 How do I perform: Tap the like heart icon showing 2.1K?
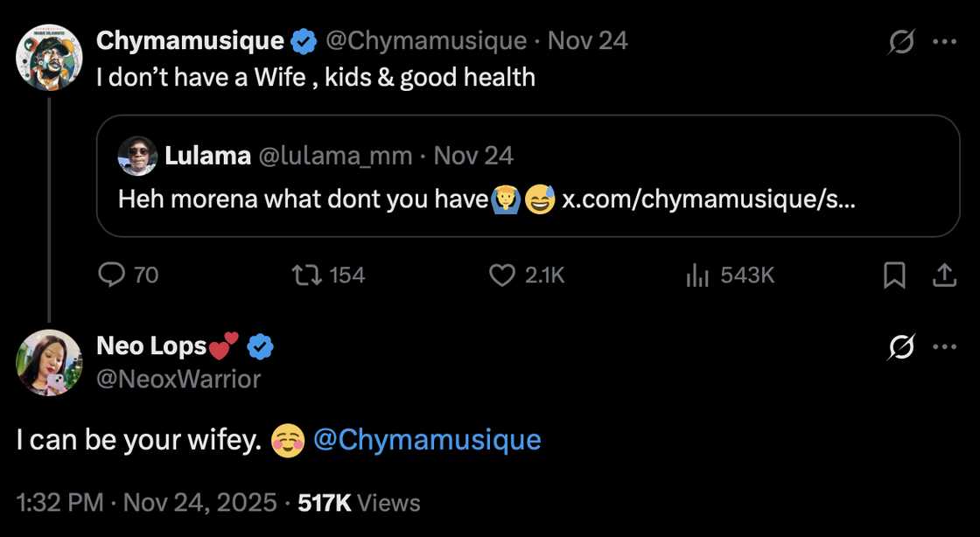coord(501,275)
